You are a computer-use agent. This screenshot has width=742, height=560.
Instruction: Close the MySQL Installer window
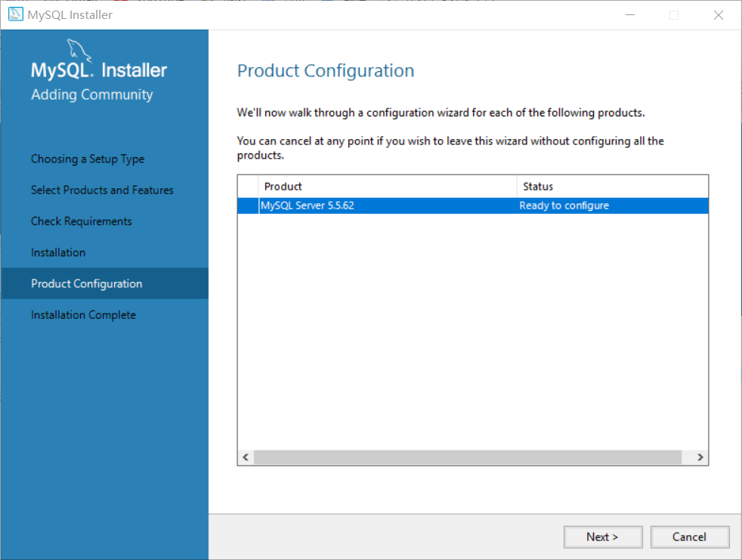tap(719, 15)
